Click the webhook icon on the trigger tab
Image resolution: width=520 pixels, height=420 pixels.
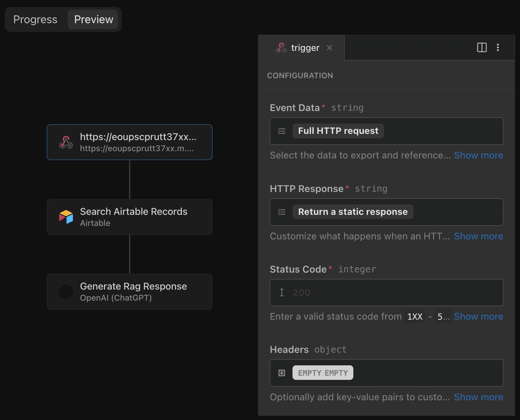[x=281, y=48]
